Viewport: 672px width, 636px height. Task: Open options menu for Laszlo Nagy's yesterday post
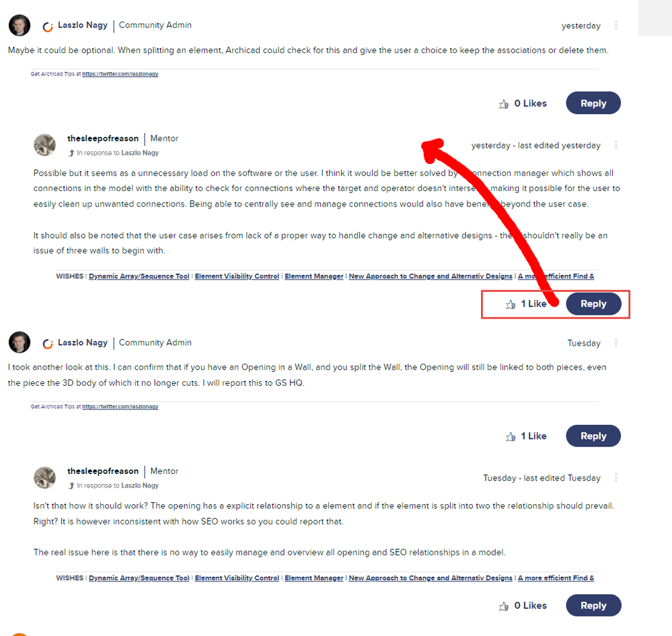tap(616, 26)
